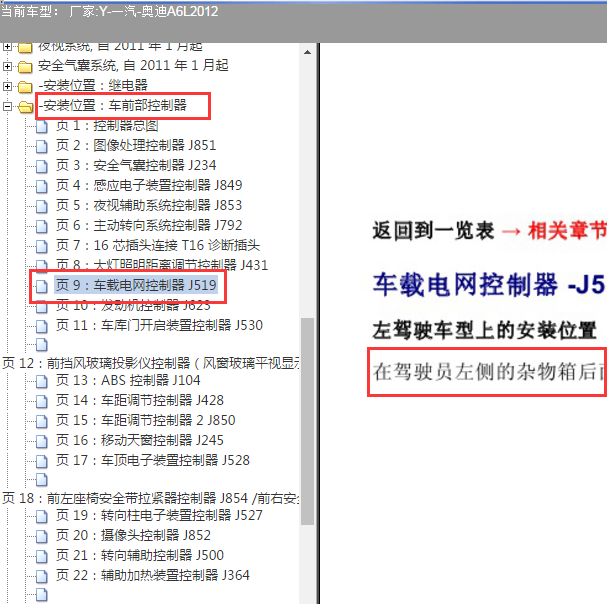Click page icon for 转向柱电子装置控制器 J527
Screen dimensions: 607x604
click(x=41, y=516)
